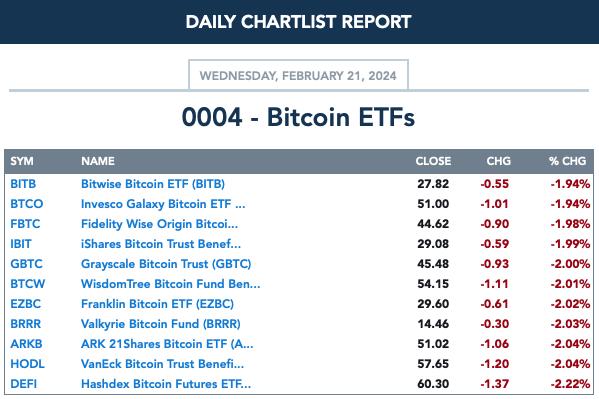The width and height of the screenshot is (599, 399).
Task: Open Franklin Bitcoin ETF (EZBC) link
Action: pos(157,304)
